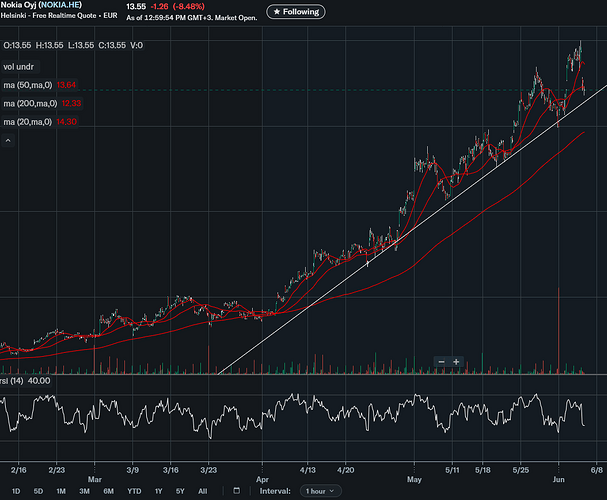Open the date range calendar icon

237,491
